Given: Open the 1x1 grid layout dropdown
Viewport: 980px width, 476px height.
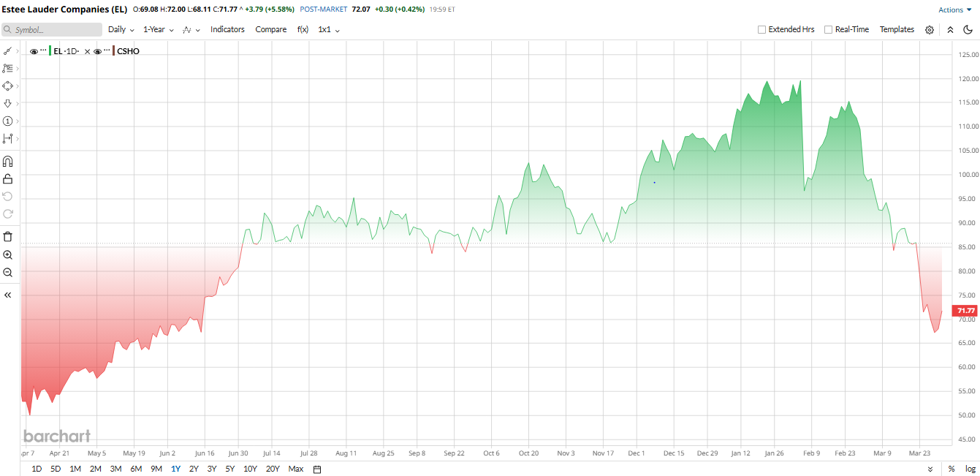Looking at the screenshot, I should (329, 29).
